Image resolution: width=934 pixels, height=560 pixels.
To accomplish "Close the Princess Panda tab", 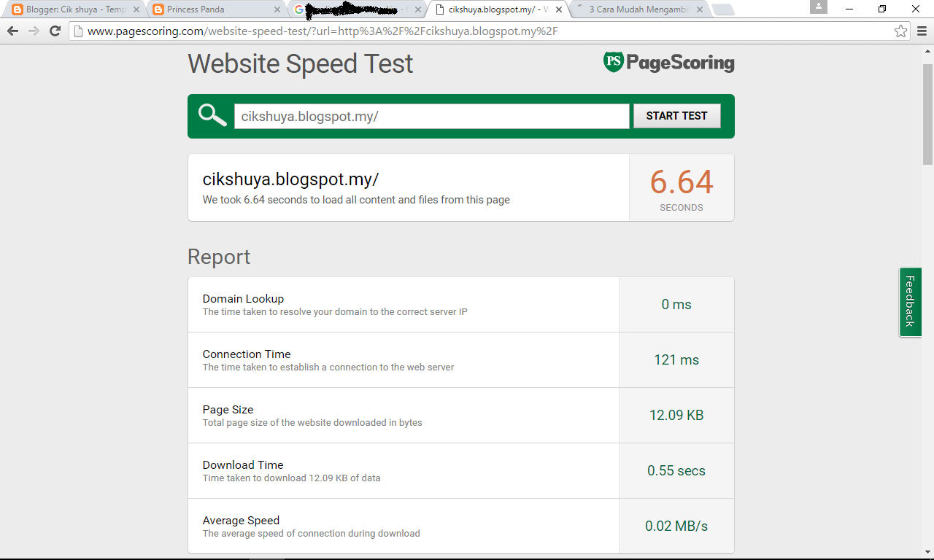I will pyautogui.click(x=277, y=9).
